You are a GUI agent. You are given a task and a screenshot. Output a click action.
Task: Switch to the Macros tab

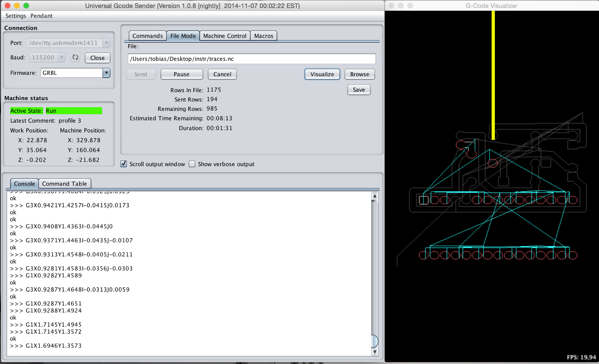click(263, 35)
